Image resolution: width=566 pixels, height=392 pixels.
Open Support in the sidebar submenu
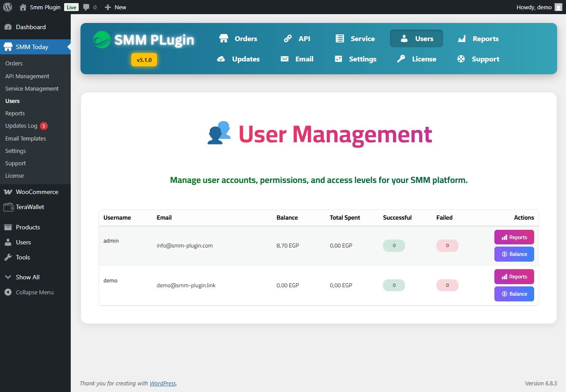click(15, 163)
